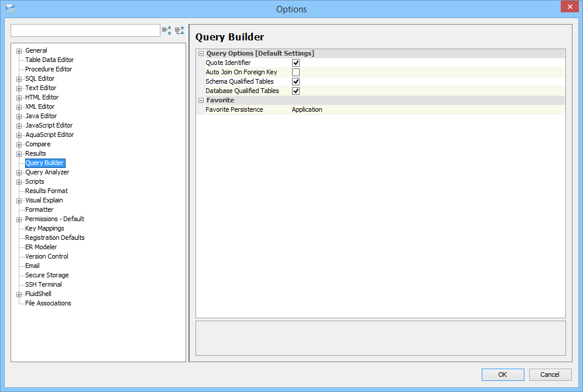Click the options search field

point(85,30)
